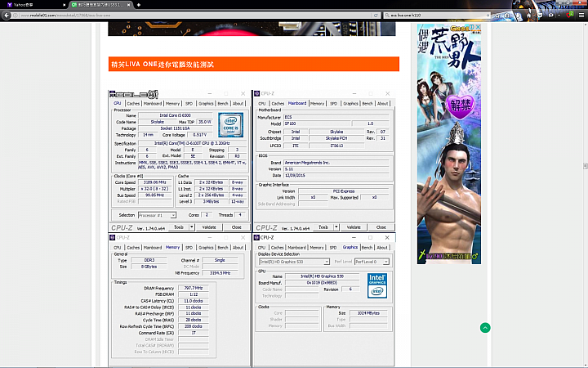Close the Yahoo tab

(65, 5)
